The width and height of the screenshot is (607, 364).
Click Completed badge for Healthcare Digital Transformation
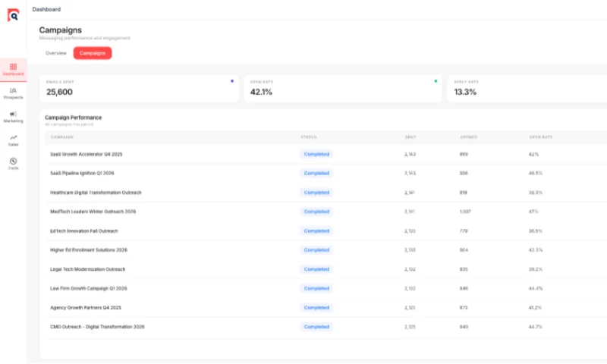point(316,193)
